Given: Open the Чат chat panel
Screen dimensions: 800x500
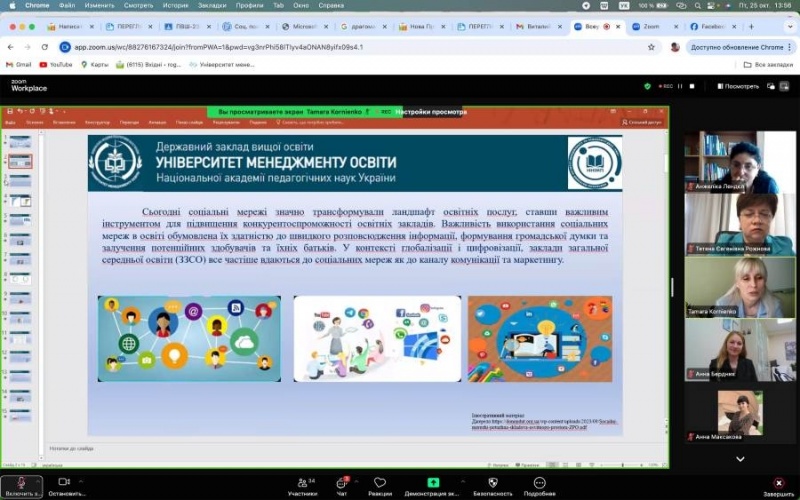Looking at the screenshot, I should [x=342, y=482].
